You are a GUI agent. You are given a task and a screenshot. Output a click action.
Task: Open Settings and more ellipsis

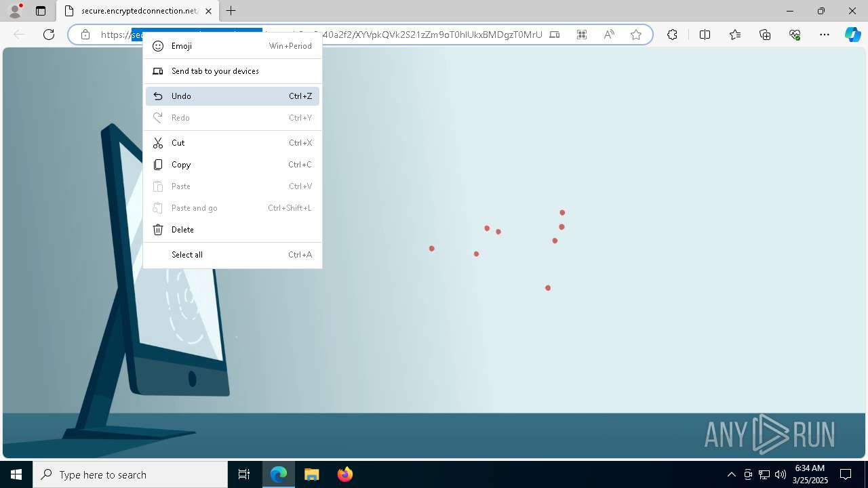pyautogui.click(x=825, y=35)
